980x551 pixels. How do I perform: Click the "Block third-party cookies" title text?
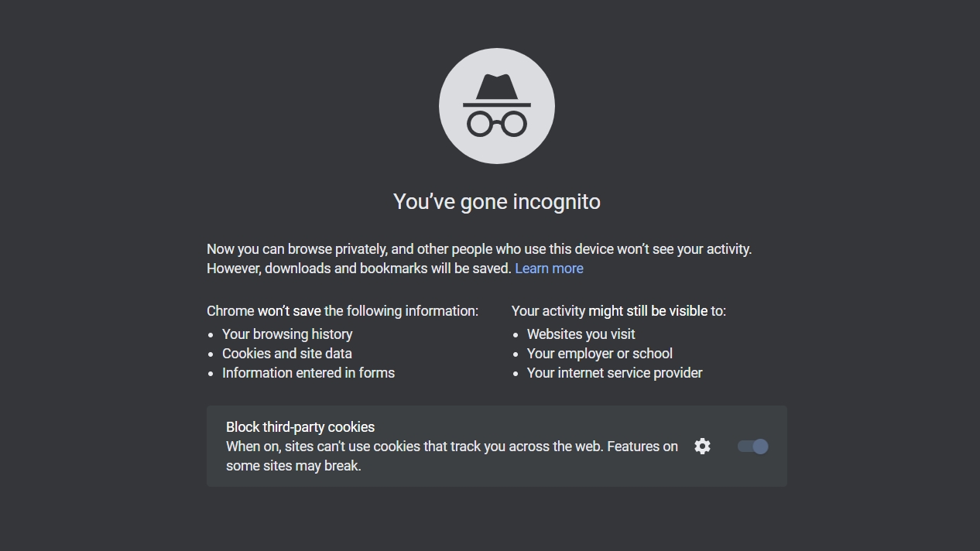tap(300, 427)
